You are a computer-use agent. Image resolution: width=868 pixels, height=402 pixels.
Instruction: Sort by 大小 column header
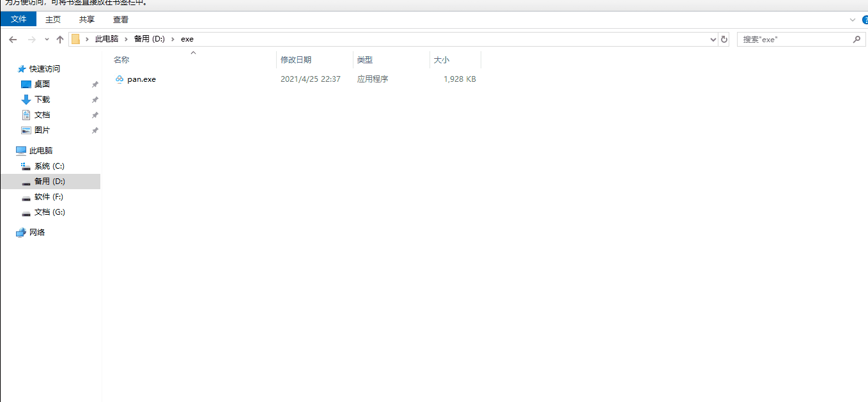pos(442,60)
